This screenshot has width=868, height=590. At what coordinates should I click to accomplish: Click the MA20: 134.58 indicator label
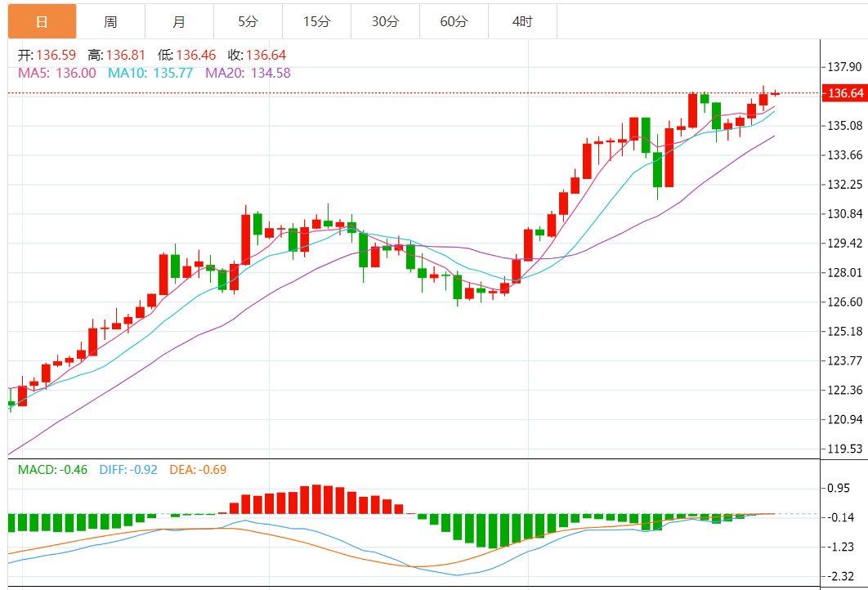pyautogui.click(x=248, y=73)
